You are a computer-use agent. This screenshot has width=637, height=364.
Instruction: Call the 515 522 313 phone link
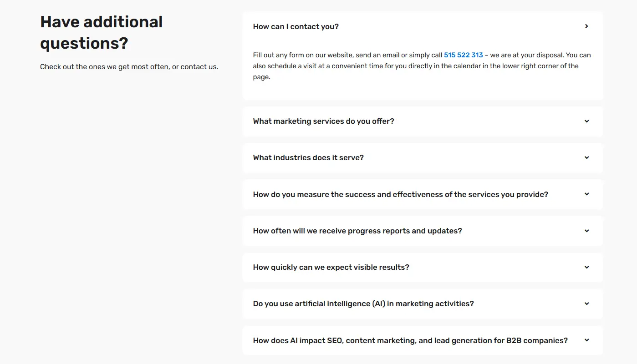463,55
